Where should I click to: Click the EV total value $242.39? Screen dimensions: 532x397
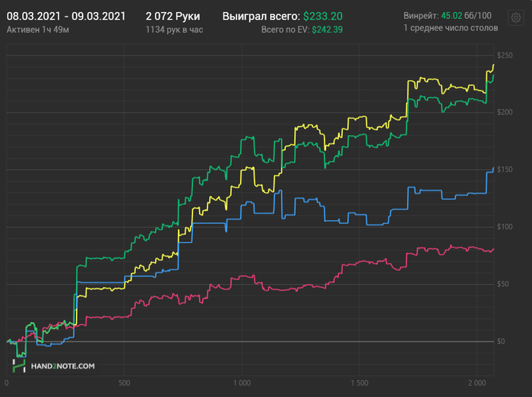327,30
